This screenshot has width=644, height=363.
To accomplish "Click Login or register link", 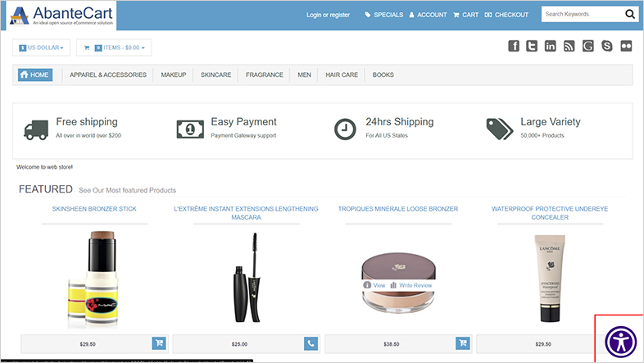I will (329, 15).
